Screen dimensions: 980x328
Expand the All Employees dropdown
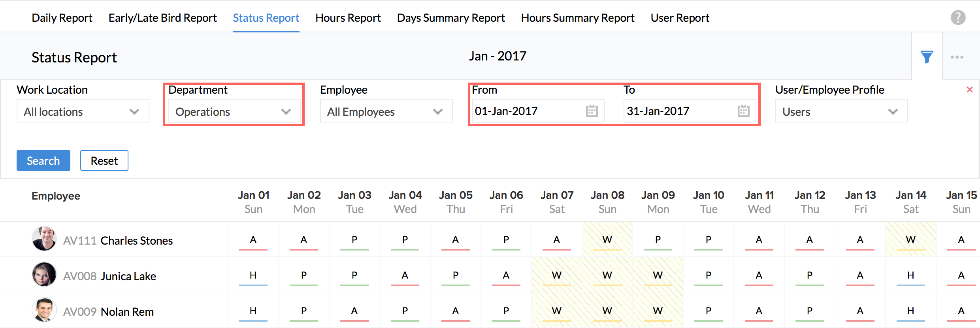click(x=386, y=111)
